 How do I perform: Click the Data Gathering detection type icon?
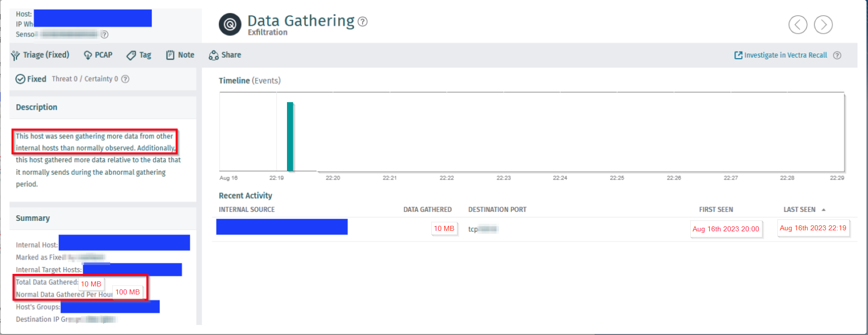click(x=230, y=25)
